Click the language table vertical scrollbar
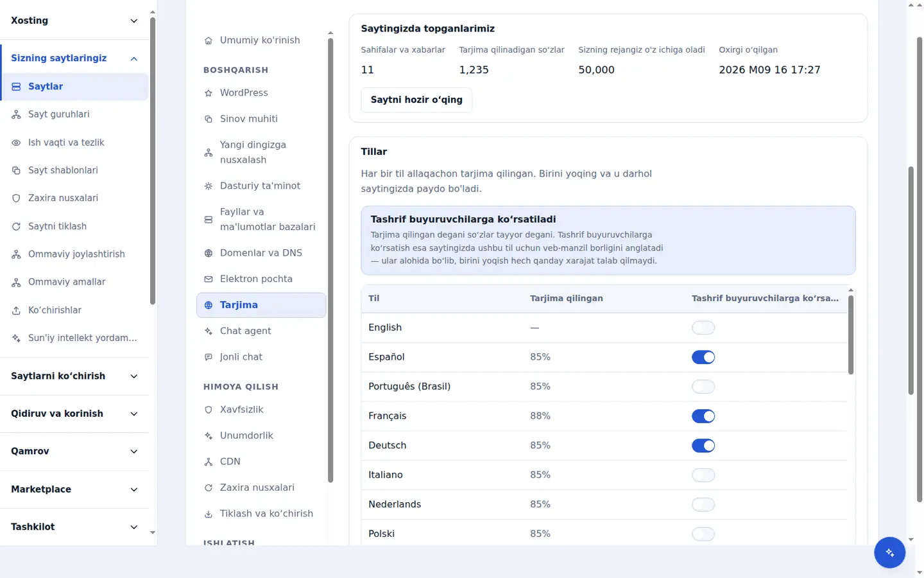This screenshot has width=924, height=578. [851, 334]
